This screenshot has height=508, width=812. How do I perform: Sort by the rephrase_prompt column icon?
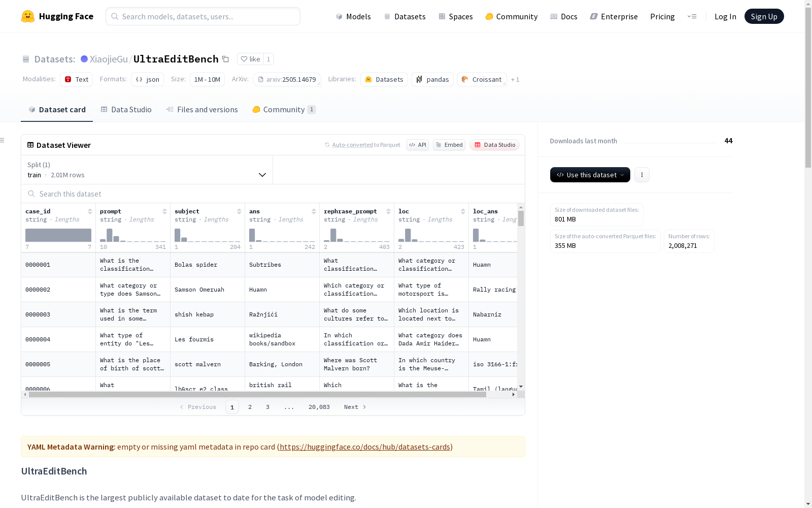pyautogui.click(x=388, y=211)
